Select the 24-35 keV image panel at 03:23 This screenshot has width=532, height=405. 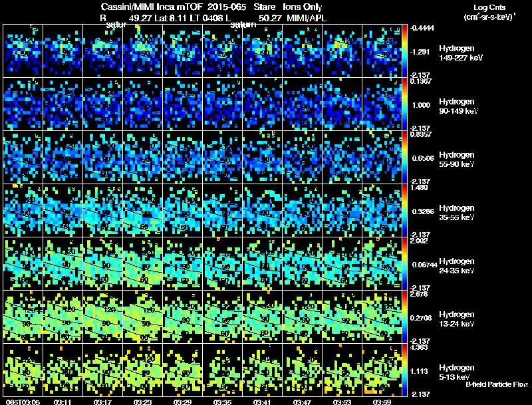pyautogui.click(x=142, y=264)
